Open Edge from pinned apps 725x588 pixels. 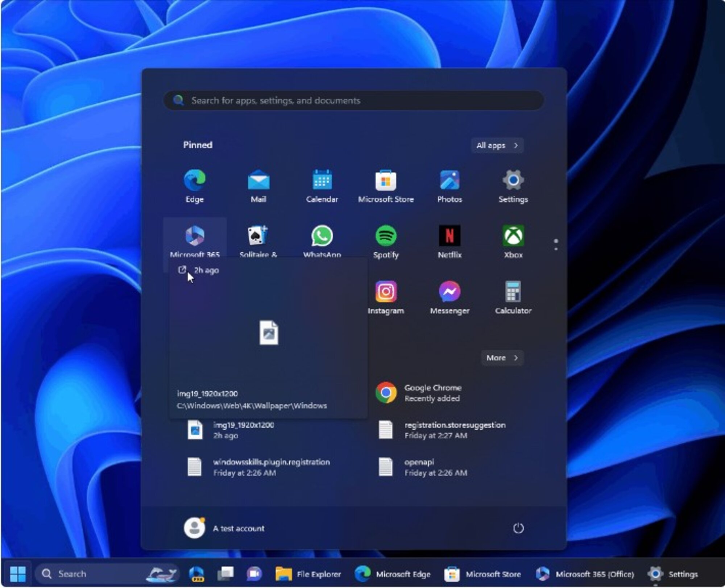point(195,186)
